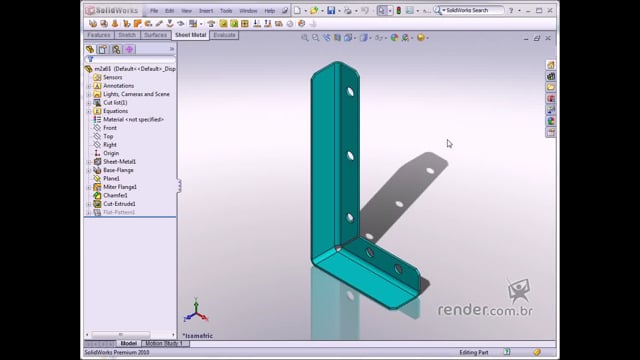Select the Sketched Bend tool
Viewport: 640px width, 360px height.
point(170,24)
